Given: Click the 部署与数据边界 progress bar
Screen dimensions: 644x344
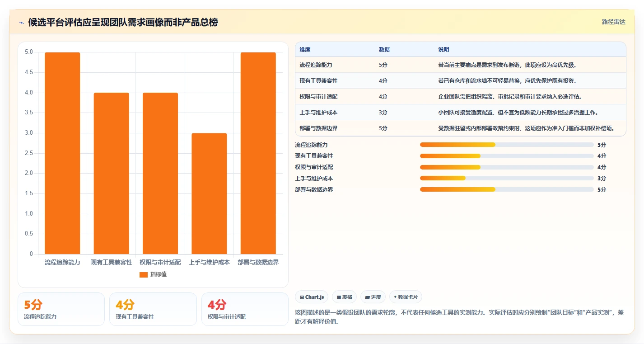Looking at the screenshot, I should coord(507,189).
